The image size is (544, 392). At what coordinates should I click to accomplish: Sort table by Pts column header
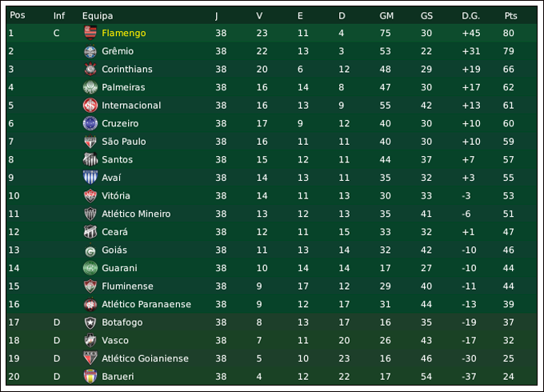point(510,15)
